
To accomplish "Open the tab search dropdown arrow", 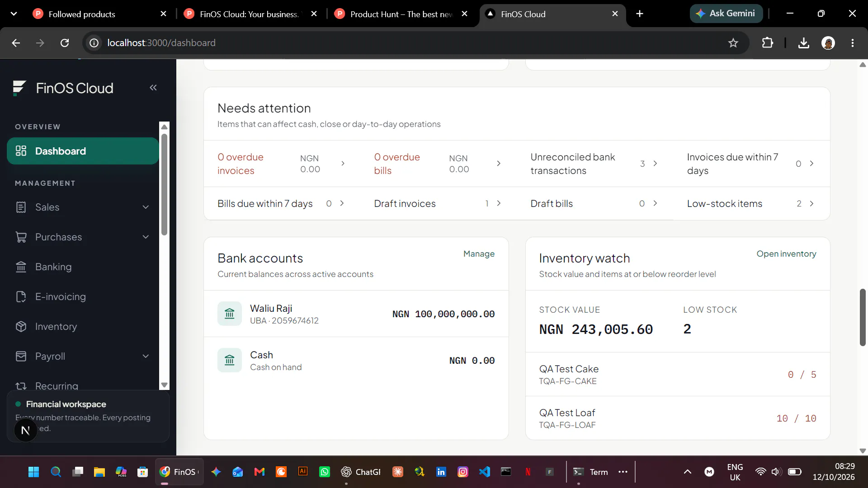I will [14, 14].
